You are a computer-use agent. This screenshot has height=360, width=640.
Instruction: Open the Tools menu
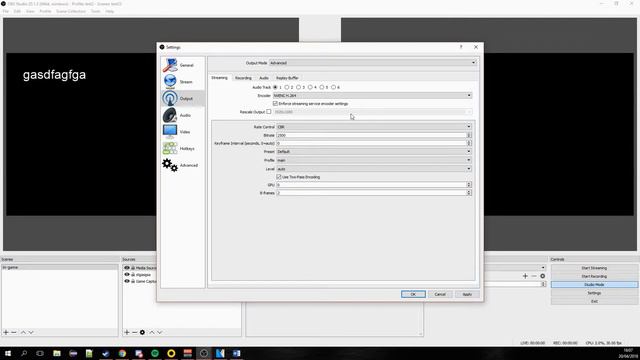pyautogui.click(x=96, y=11)
